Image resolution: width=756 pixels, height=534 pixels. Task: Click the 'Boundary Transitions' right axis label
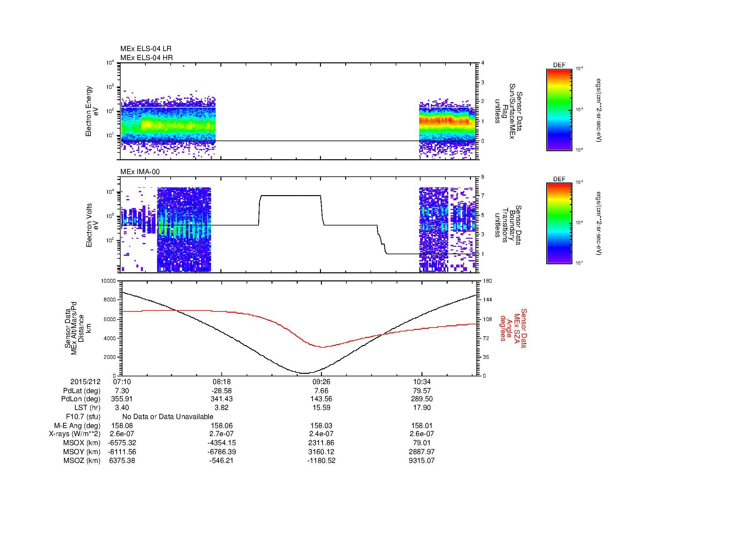coord(508,225)
